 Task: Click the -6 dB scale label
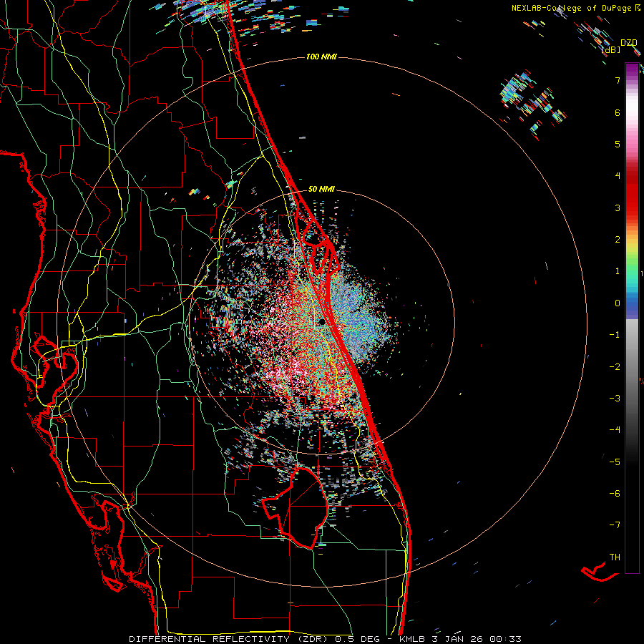coord(615,494)
